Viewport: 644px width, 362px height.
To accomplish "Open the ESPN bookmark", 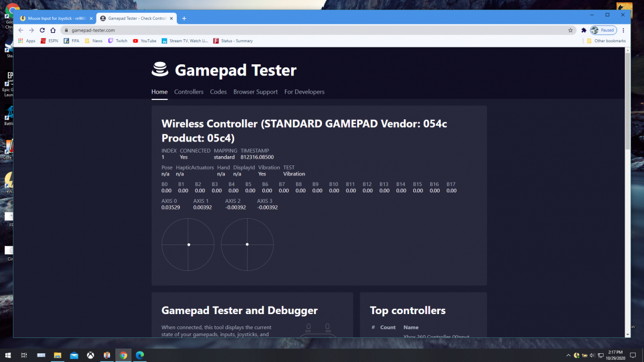I will click(49, 41).
